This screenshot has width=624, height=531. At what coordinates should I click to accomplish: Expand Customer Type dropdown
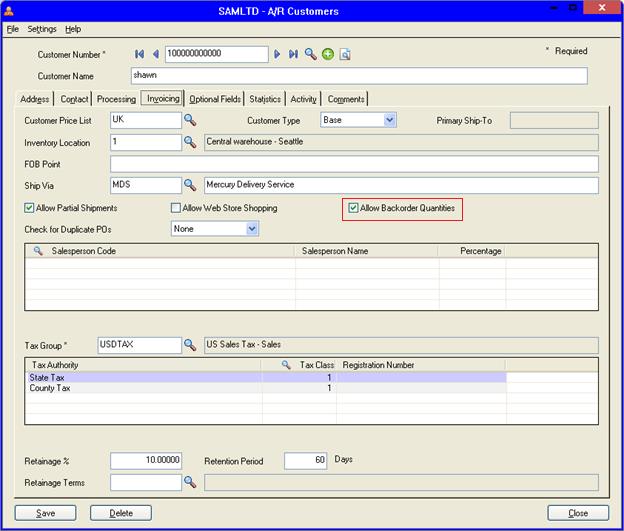(x=390, y=120)
